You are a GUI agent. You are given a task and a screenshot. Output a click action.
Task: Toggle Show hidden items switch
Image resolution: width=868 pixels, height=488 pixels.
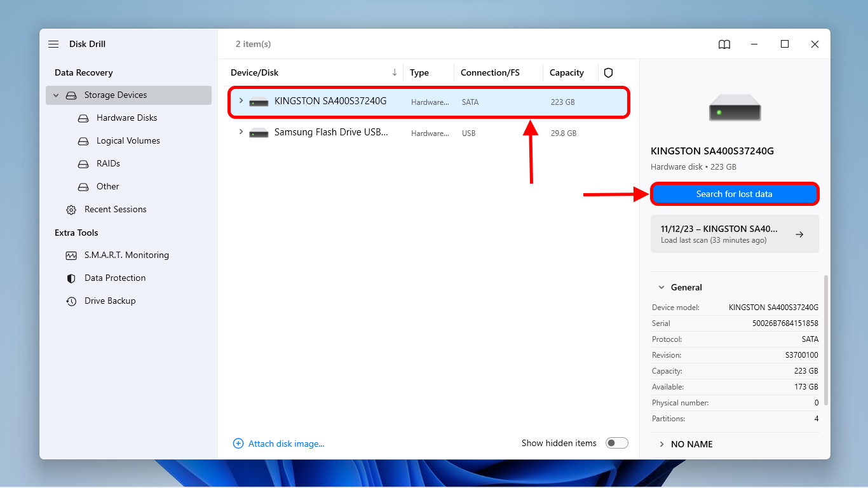pos(617,443)
